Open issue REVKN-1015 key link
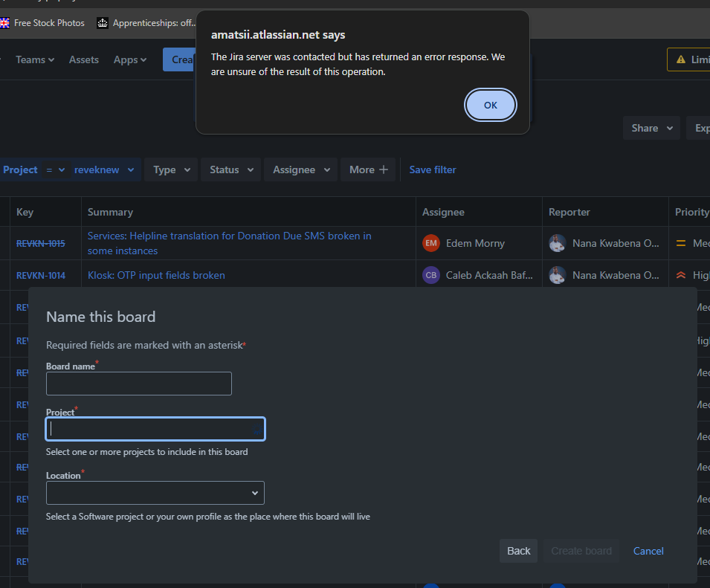The width and height of the screenshot is (710, 588). [x=41, y=244]
